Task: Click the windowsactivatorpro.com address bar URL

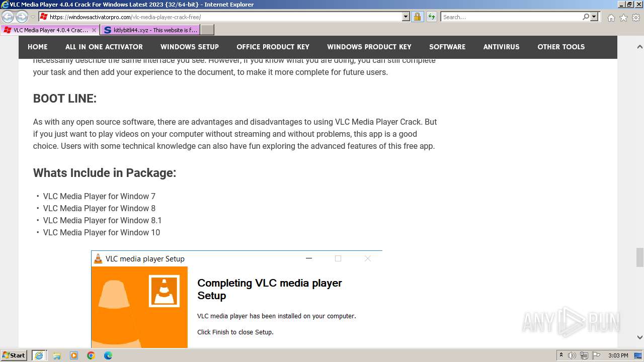Action: 125,17
